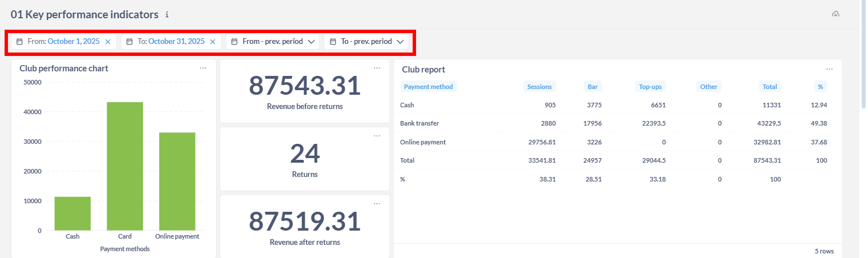Viewport: 868px width, 258px height.
Task: Click the Total column header
Action: pos(769,87)
